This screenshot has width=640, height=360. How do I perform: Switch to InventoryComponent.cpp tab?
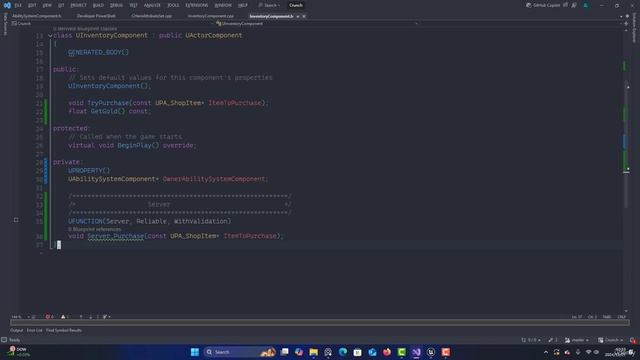coord(211,16)
